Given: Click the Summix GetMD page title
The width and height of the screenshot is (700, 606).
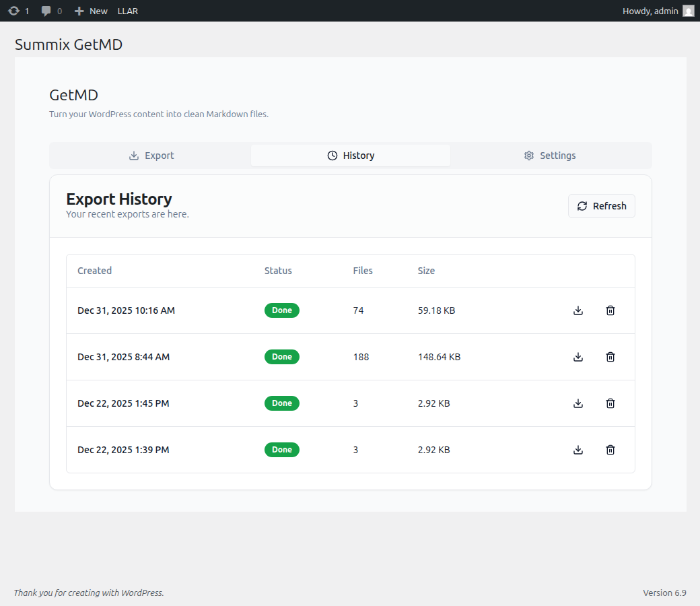Looking at the screenshot, I should [68, 44].
